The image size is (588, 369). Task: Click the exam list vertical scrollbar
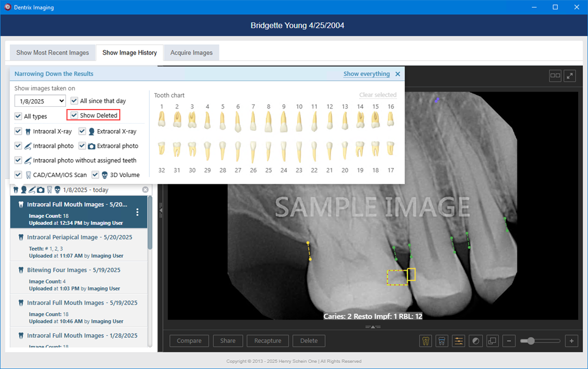[150, 223]
